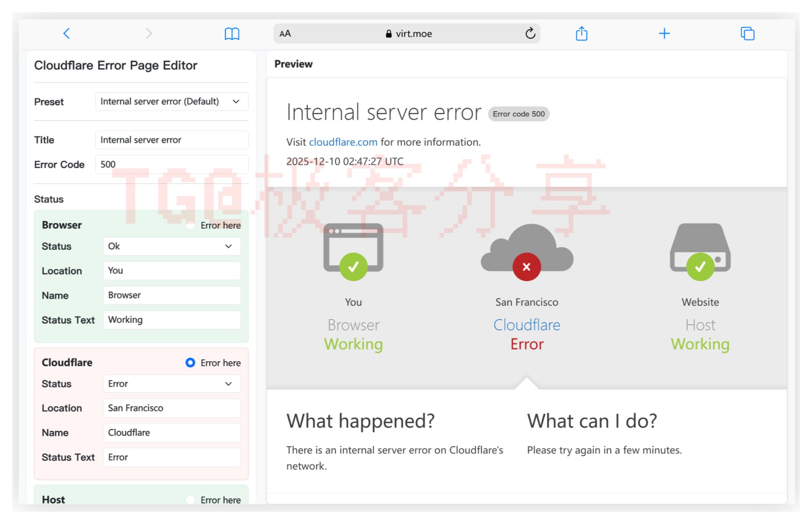Open the Share sheet icon

tap(581, 34)
